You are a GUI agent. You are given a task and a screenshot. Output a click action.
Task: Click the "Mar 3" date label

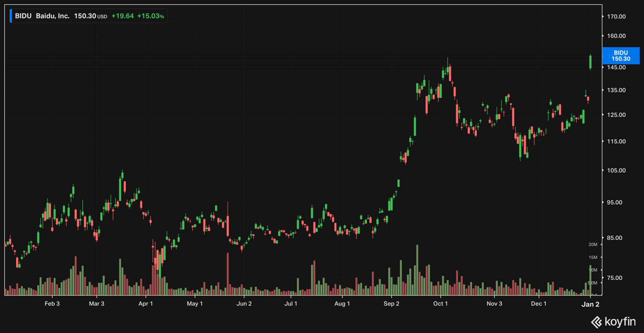click(97, 304)
